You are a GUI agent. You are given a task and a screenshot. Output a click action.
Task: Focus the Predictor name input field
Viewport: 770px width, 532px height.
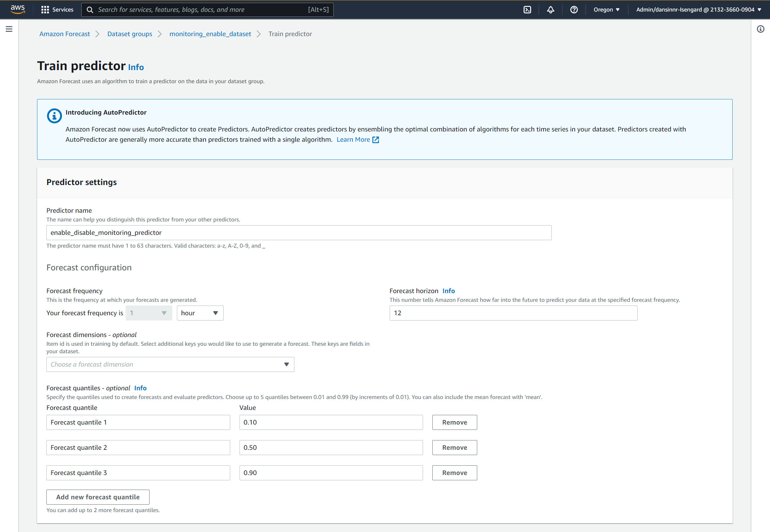[298, 233]
